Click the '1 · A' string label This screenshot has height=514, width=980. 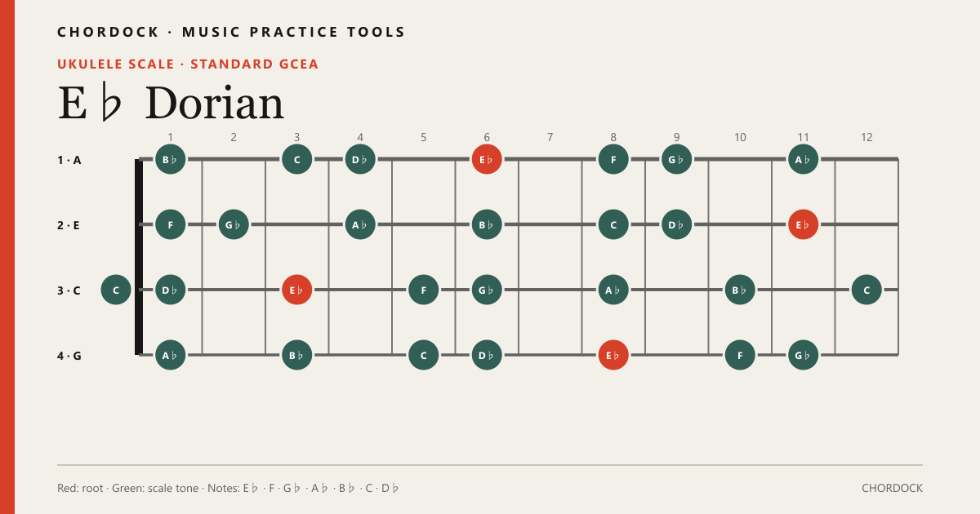coord(69,160)
